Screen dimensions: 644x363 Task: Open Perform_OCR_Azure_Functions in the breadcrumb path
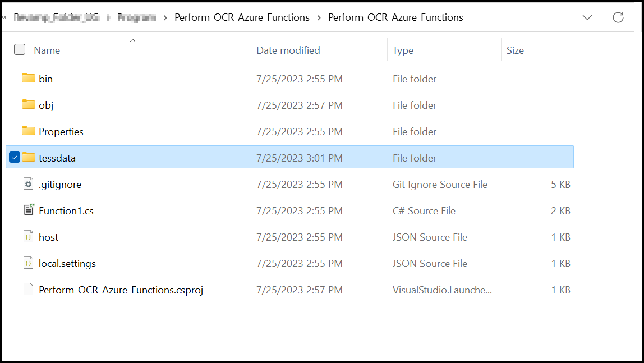pos(242,17)
